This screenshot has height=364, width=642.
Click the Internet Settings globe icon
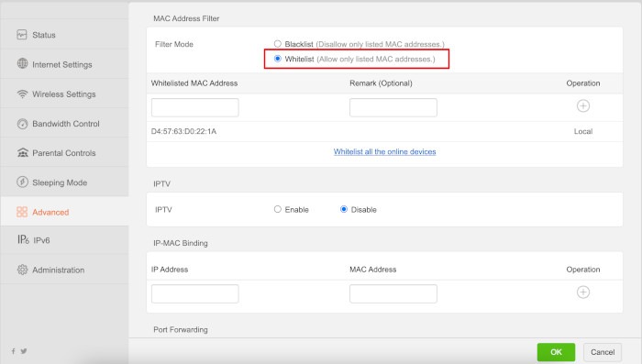(x=23, y=64)
